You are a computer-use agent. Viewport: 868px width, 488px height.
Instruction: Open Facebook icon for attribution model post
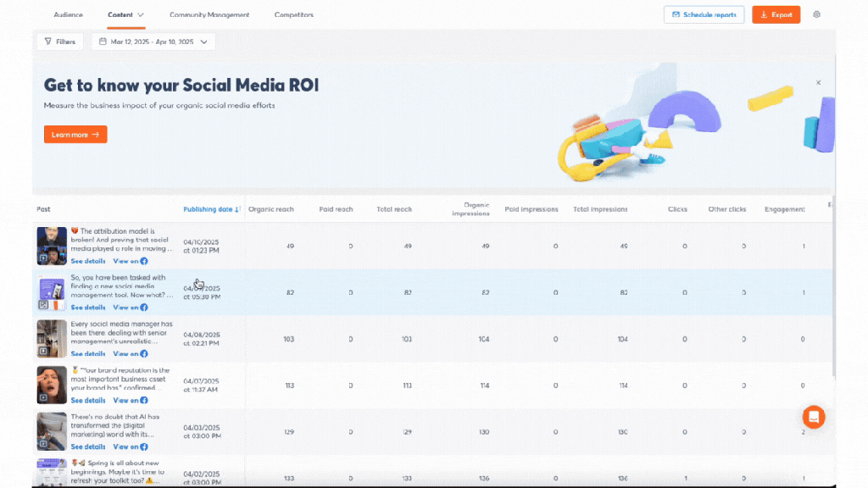click(144, 261)
